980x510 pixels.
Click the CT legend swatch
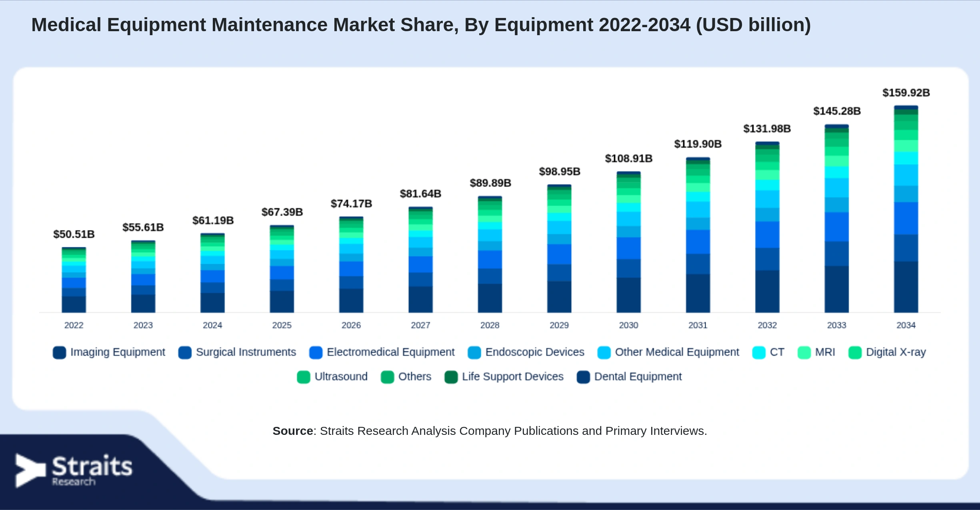pos(759,353)
